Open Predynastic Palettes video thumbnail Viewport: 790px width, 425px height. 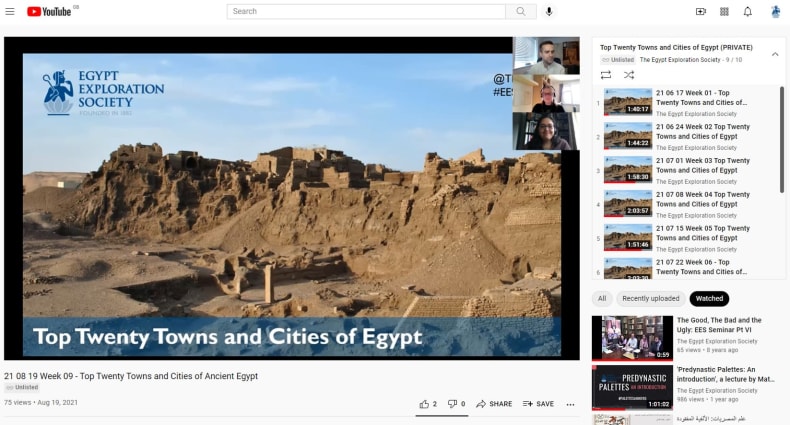tap(632, 387)
